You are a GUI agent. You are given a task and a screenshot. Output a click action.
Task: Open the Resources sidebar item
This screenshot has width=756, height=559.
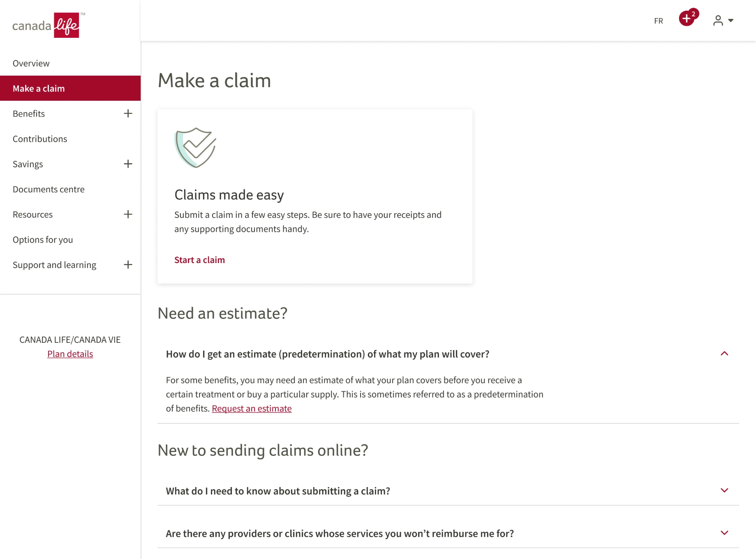tap(33, 215)
